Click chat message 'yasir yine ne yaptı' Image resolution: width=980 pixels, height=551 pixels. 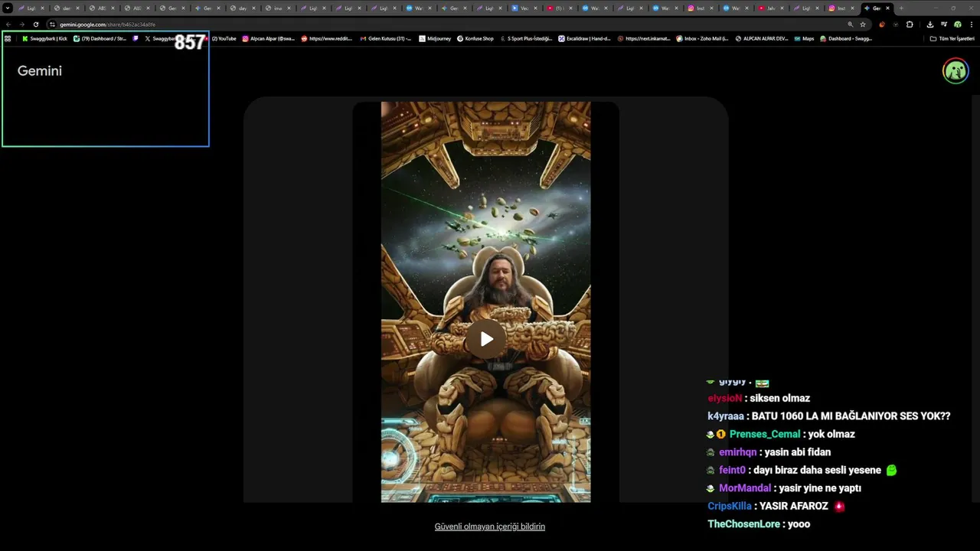click(x=820, y=488)
